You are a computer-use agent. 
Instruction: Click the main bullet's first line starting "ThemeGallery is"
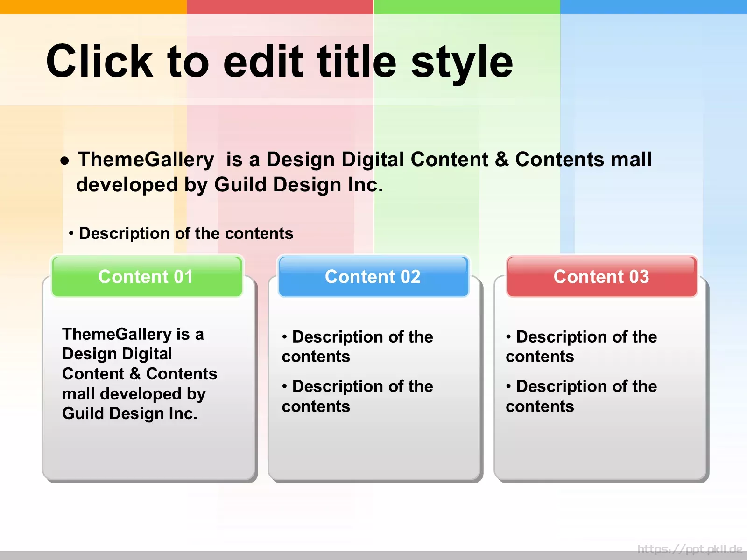(x=364, y=160)
